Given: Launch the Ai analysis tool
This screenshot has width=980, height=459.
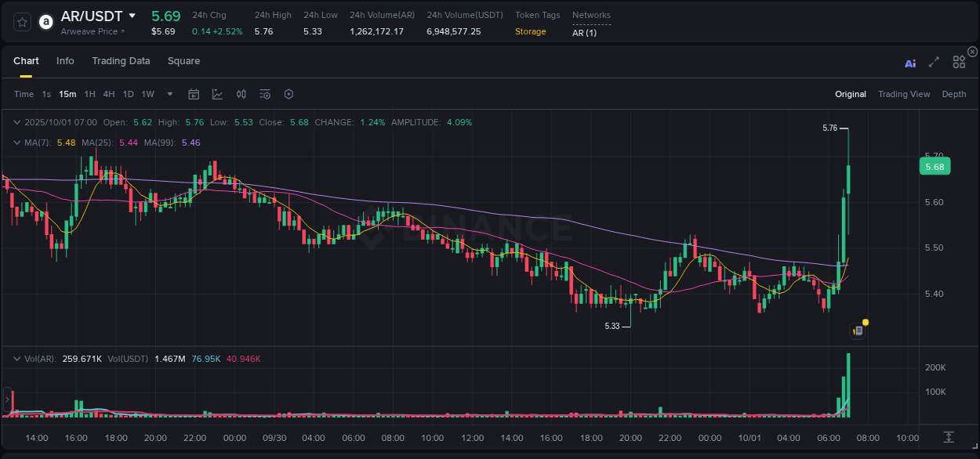Looking at the screenshot, I should 910,61.
